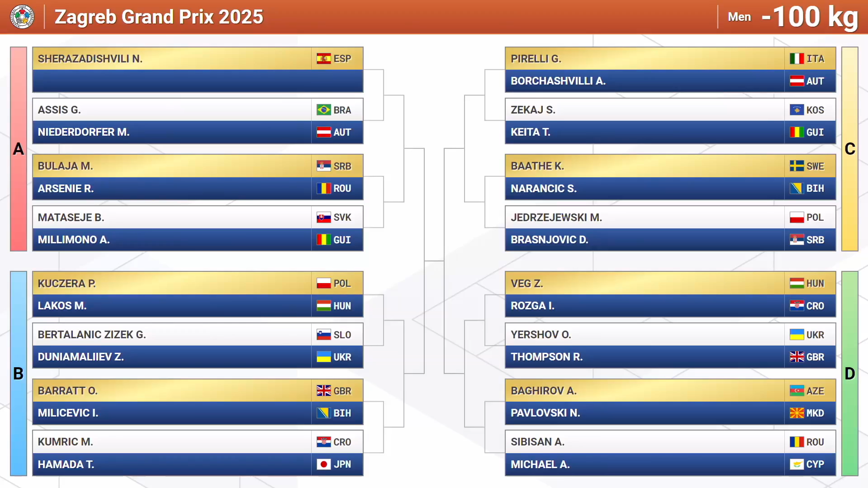Click the Slovakia flag beside MATASEJE B.
The width and height of the screenshot is (868, 488).
pyautogui.click(x=323, y=218)
